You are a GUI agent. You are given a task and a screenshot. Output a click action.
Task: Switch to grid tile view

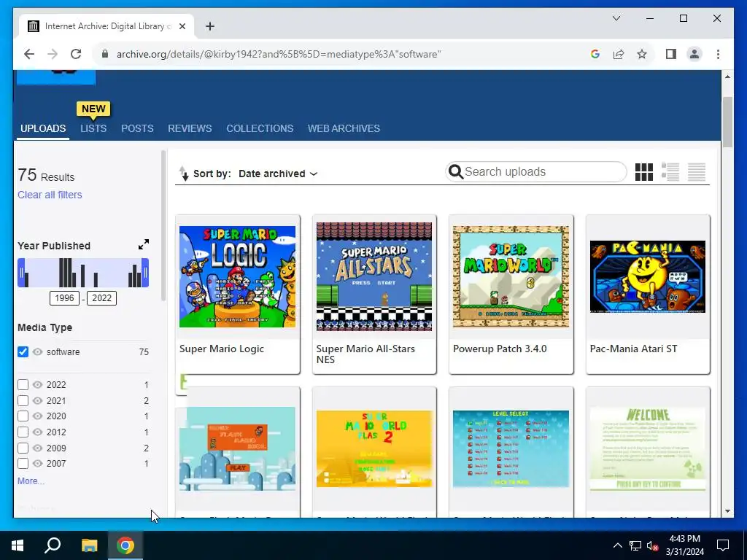pos(643,172)
